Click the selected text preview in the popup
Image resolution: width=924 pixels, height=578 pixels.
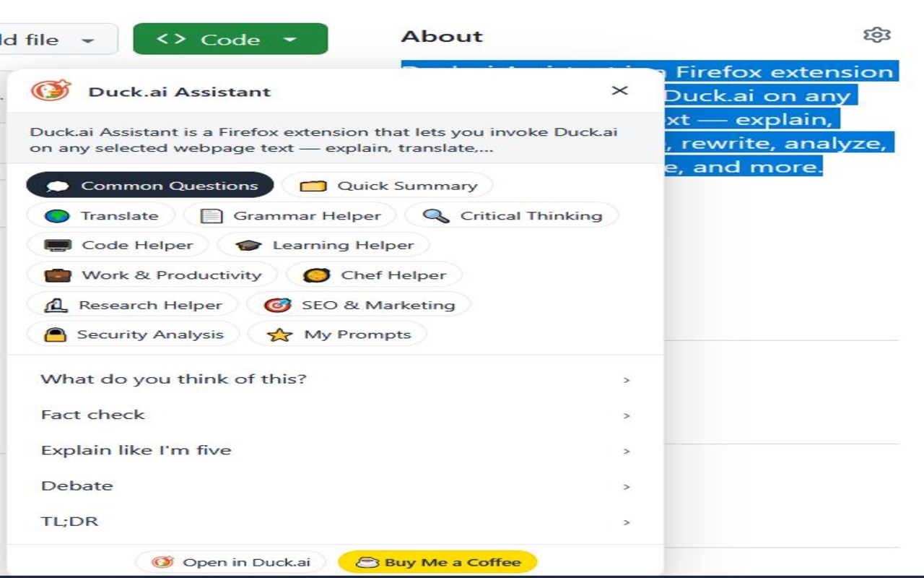click(324, 140)
